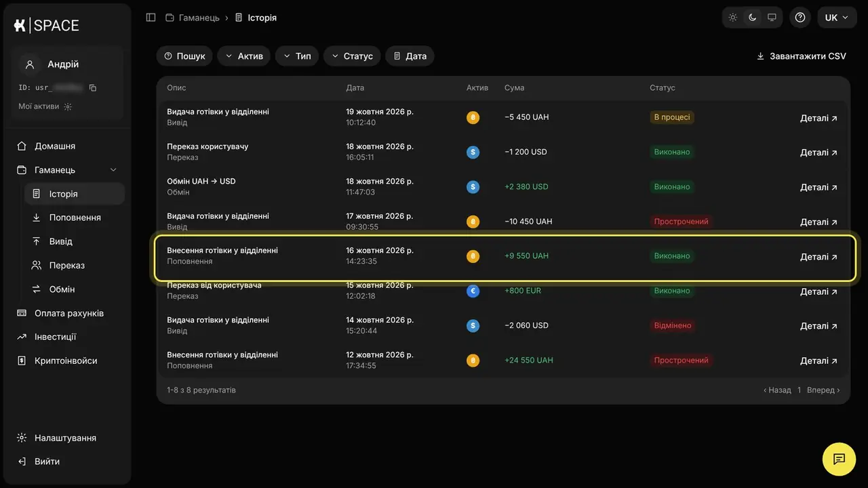Screen dimensions: 868x488
Task: Copy the user ID with the copy icon
Action: tap(93, 88)
